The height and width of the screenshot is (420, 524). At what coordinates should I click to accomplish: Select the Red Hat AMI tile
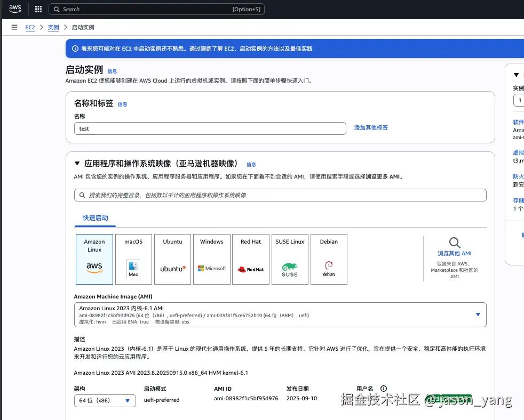click(x=251, y=259)
